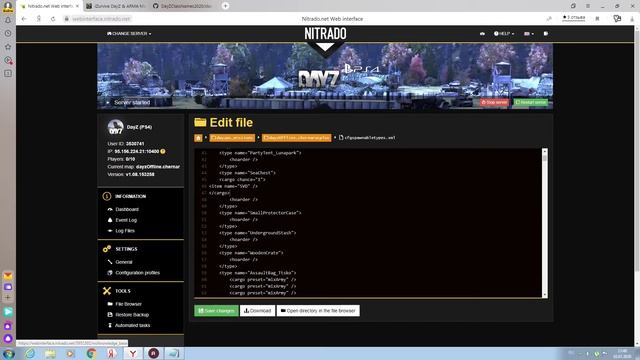640x360 pixels.
Task: Click the cloud icon in Nitrado header
Action: (482, 33)
